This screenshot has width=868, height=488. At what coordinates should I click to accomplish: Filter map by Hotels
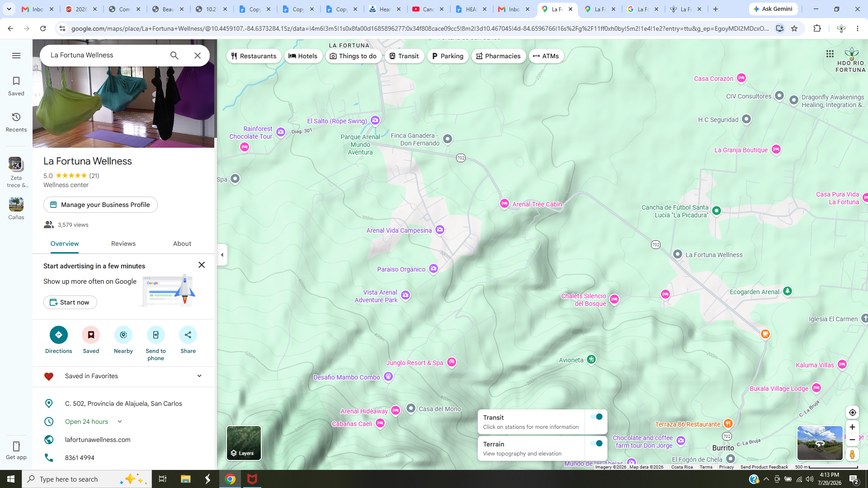click(x=303, y=56)
